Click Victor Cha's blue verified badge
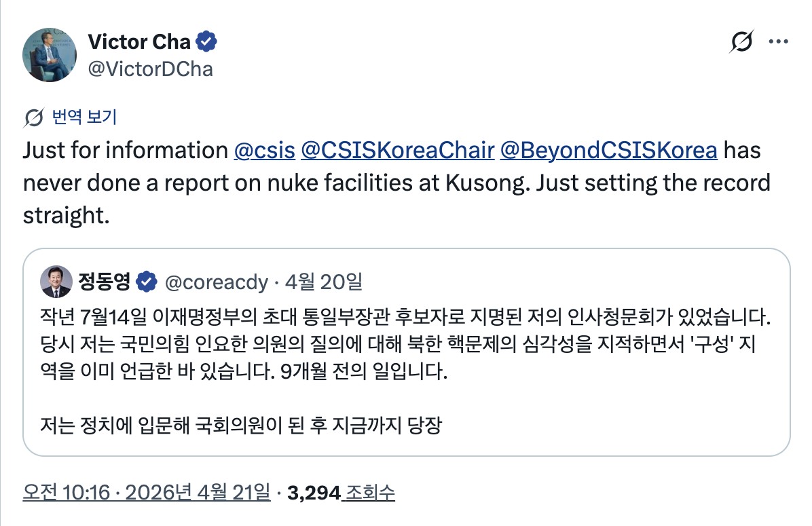This screenshot has width=812, height=526. coord(206,42)
